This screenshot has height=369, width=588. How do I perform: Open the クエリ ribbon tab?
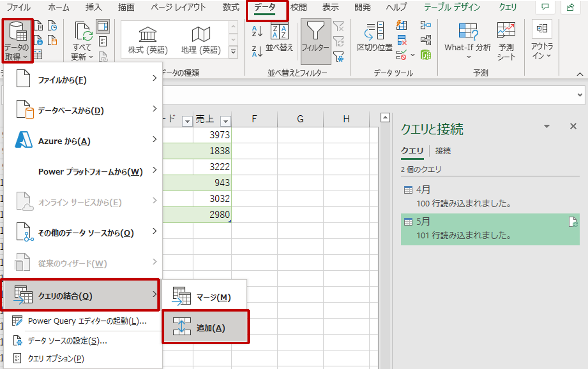(x=508, y=7)
